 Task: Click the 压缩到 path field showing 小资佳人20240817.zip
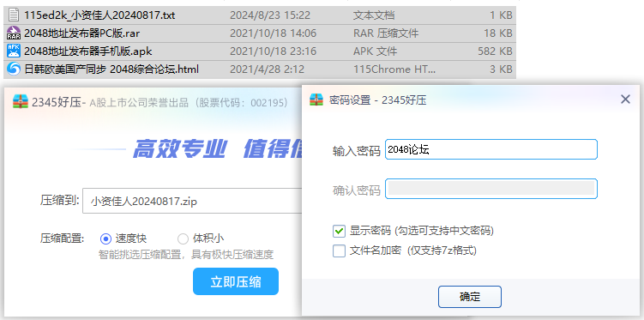(x=193, y=201)
